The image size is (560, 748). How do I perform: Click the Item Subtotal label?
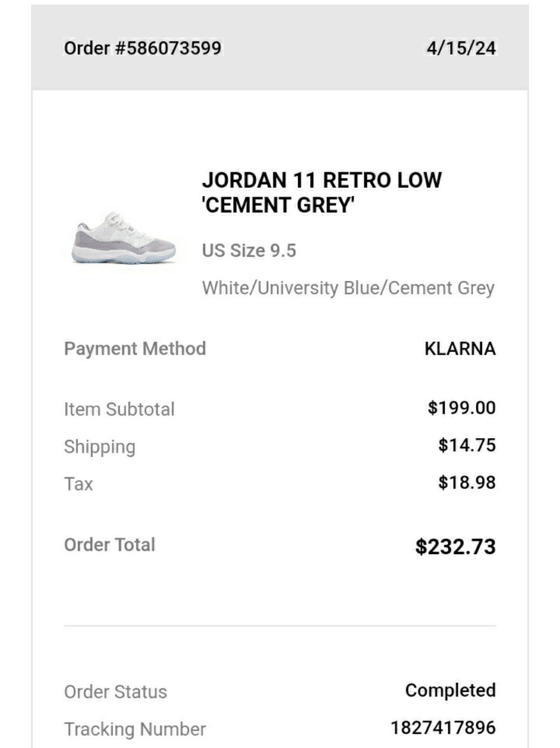[x=119, y=409]
